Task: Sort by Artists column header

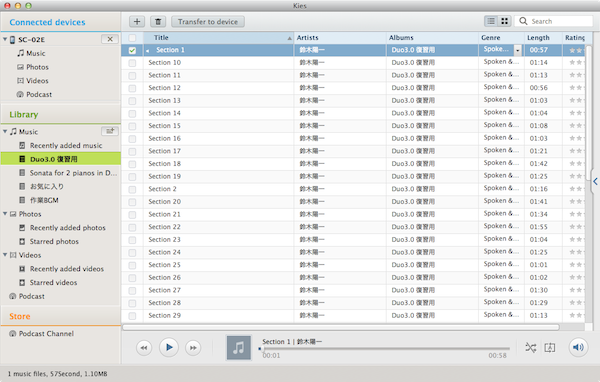Action: click(x=340, y=38)
